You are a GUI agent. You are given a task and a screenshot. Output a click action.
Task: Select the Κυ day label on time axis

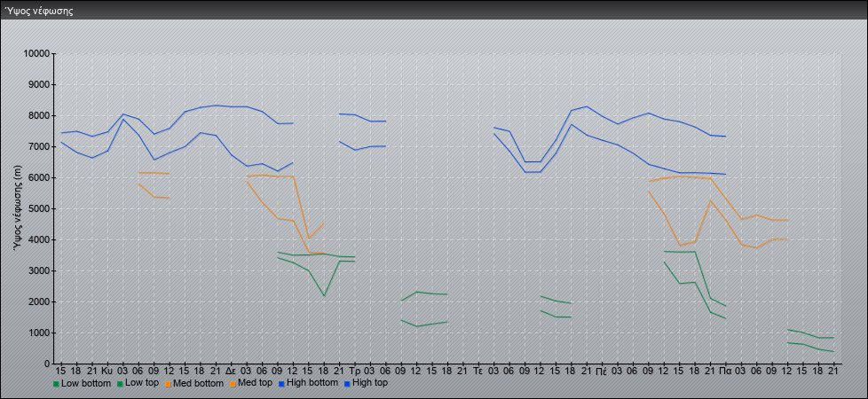click(x=107, y=371)
